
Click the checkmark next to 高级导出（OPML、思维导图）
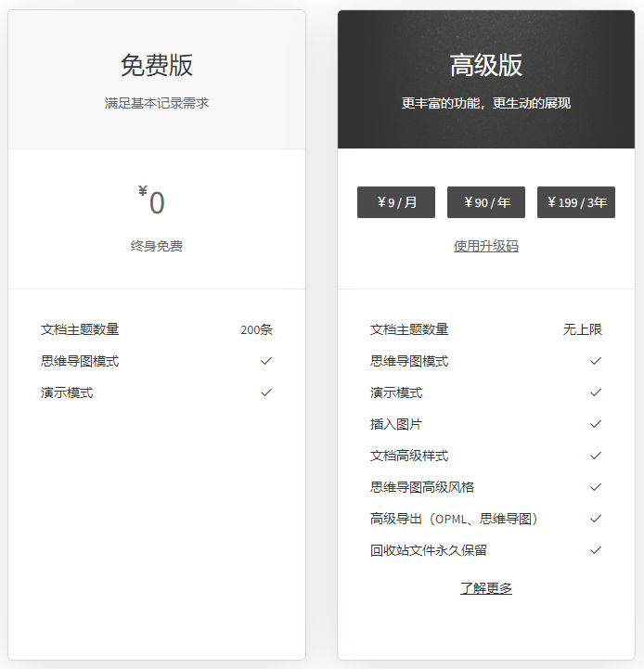[596, 519]
